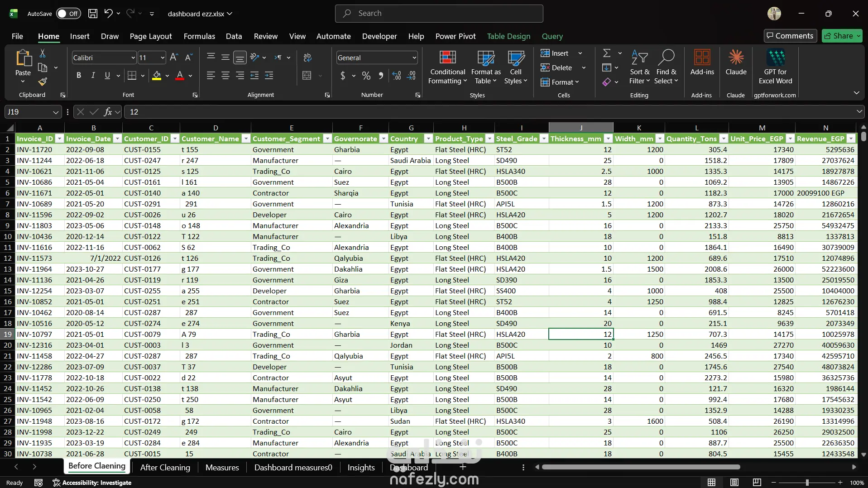
Task: Expand the formula bar chevron
Action: [x=859, y=111]
